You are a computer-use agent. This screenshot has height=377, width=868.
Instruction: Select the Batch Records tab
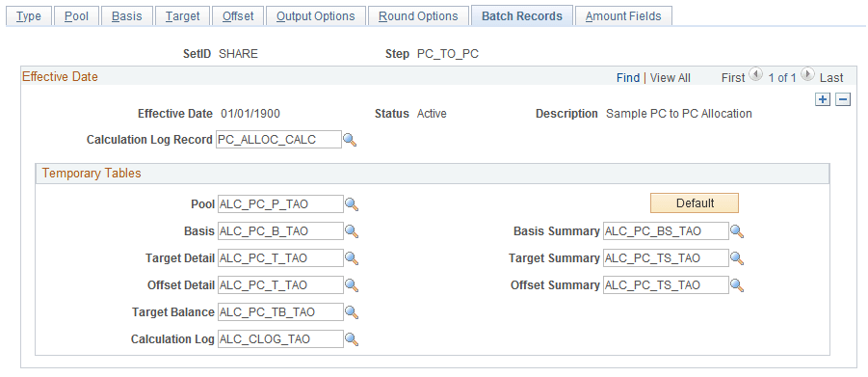point(522,16)
